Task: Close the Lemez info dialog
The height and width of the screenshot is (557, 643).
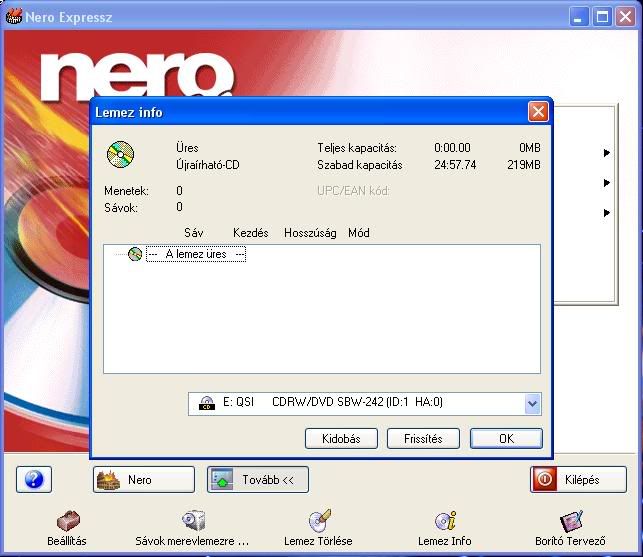Action: click(538, 112)
